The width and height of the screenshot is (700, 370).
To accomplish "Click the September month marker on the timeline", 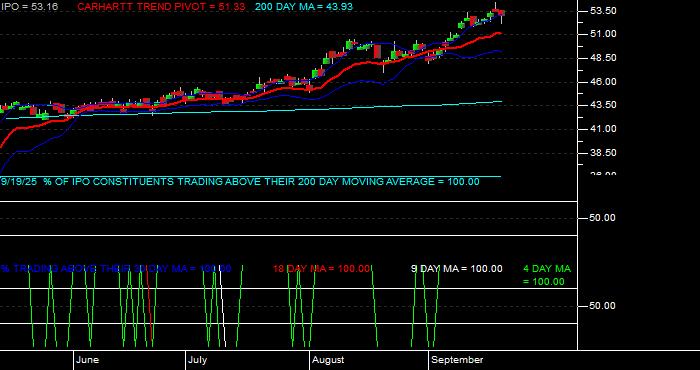I will coord(458,360).
